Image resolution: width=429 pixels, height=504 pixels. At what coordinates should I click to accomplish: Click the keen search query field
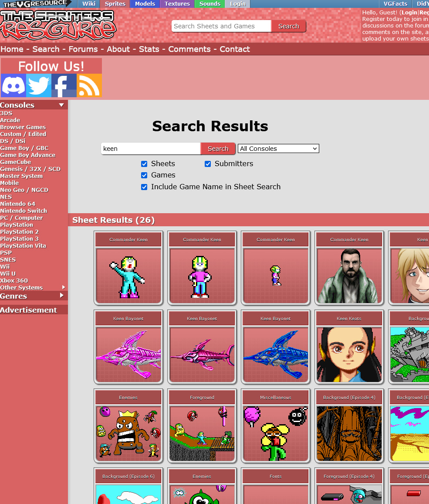click(151, 149)
